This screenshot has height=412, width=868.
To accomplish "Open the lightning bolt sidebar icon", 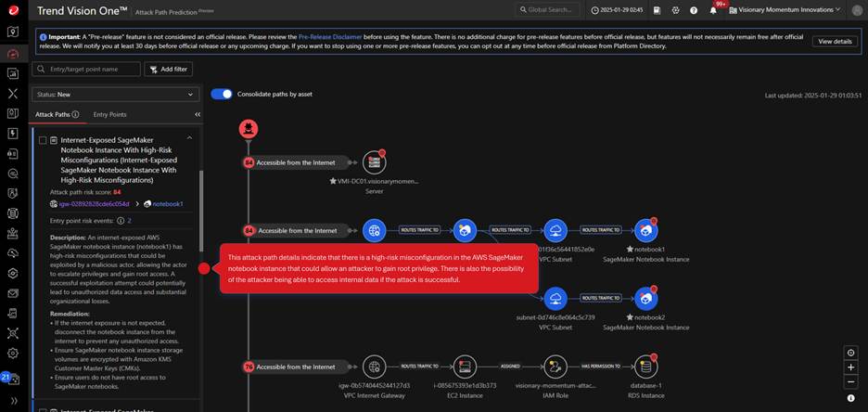I will click(13, 134).
